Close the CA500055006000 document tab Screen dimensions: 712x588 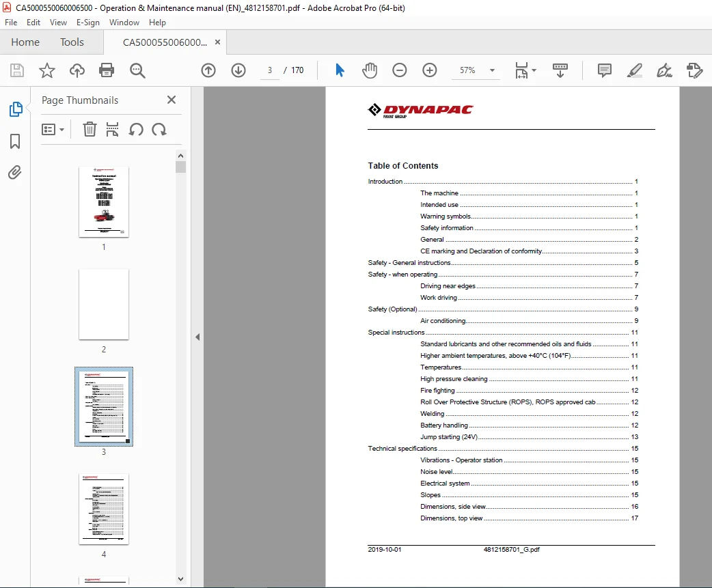point(217,42)
